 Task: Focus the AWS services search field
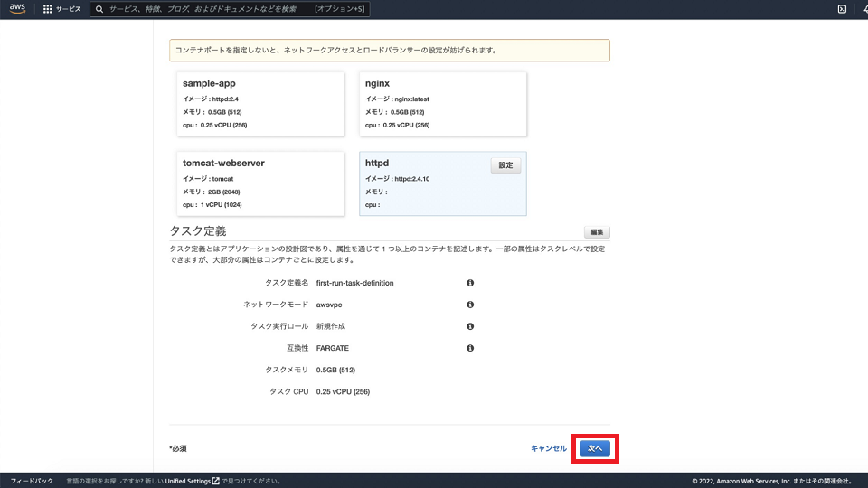point(230,9)
